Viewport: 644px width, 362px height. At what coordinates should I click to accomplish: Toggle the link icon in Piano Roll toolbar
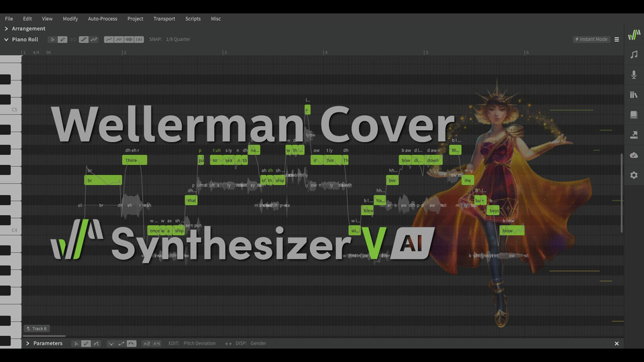point(73,40)
